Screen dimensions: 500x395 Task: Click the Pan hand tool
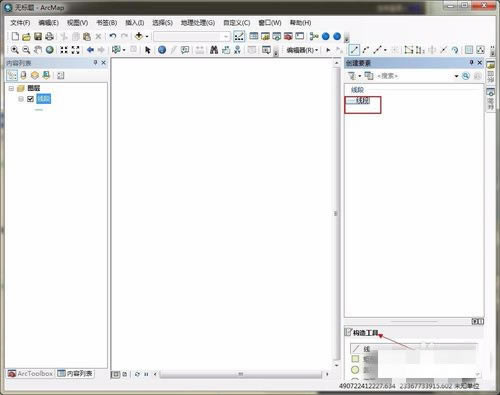pyautogui.click(x=38, y=50)
